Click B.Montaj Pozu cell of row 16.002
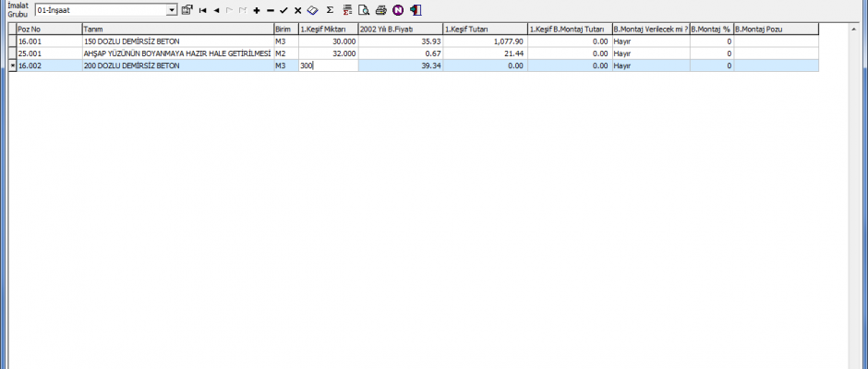 [775, 65]
